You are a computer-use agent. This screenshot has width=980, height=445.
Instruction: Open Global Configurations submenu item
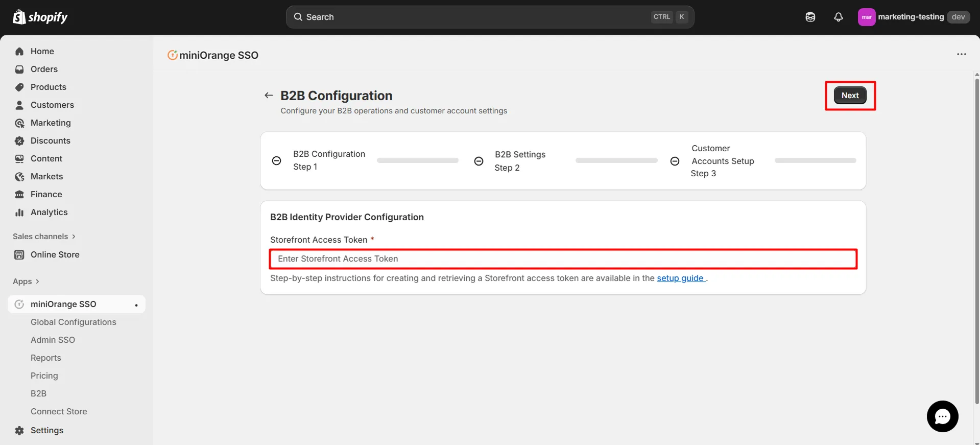tap(74, 322)
